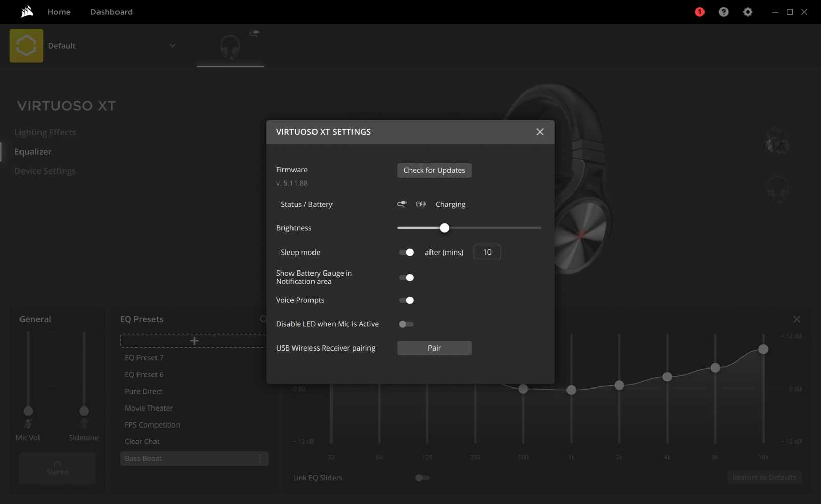821x504 pixels.
Task: Go to the Dashboard tab
Action: tap(111, 12)
